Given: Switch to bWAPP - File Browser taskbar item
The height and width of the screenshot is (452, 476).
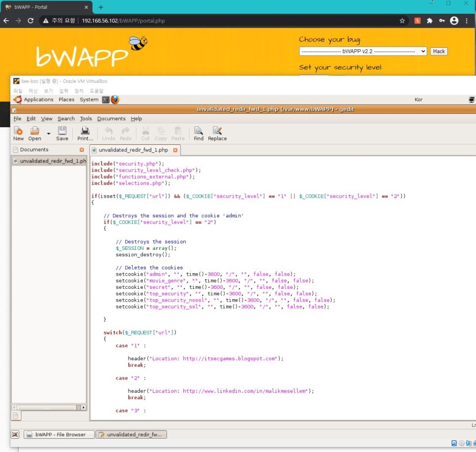Looking at the screenshot, I should pyautogui.click(x=59, y=434).
